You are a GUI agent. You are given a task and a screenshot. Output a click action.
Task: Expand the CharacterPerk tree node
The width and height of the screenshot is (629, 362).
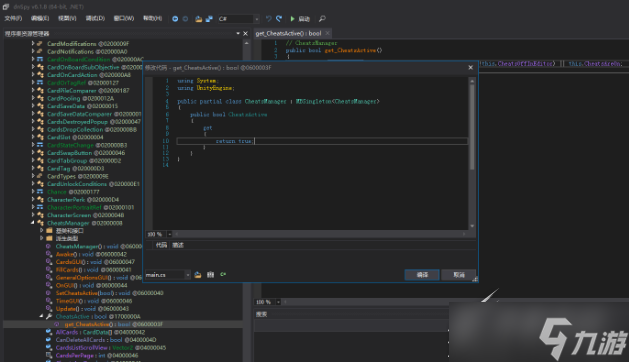[33, 199]
